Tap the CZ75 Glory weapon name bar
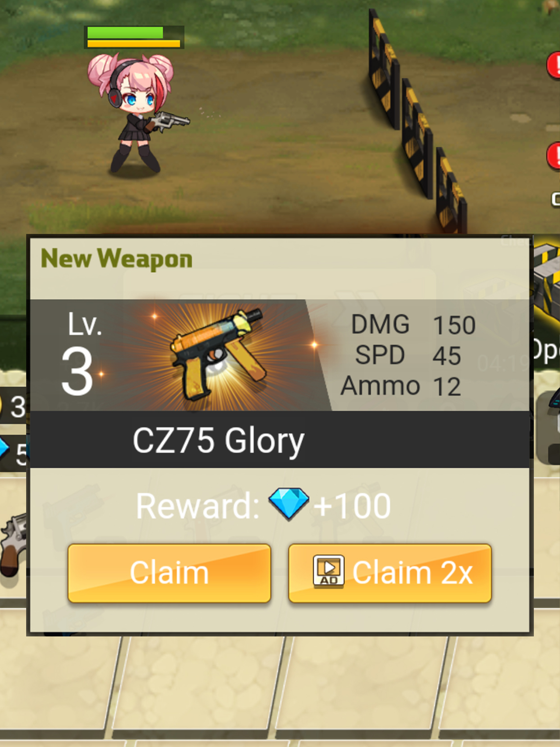The width and height of the screenshot is (560, 747). (x=280, y=439)
